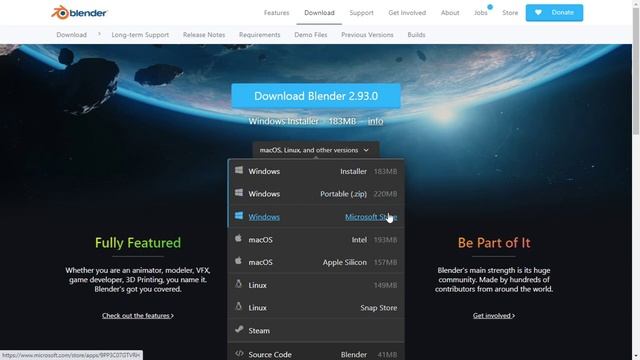Click the Apple icon beside Apple Silicon row
This screenshot has width=640, height=360.
(x=239, y=261)
